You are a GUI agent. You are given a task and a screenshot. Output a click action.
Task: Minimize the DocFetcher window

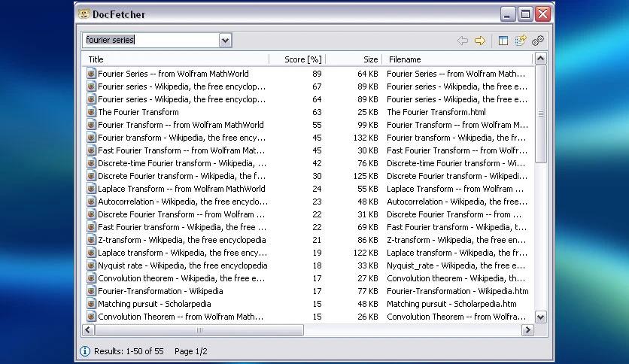[508, 14]
